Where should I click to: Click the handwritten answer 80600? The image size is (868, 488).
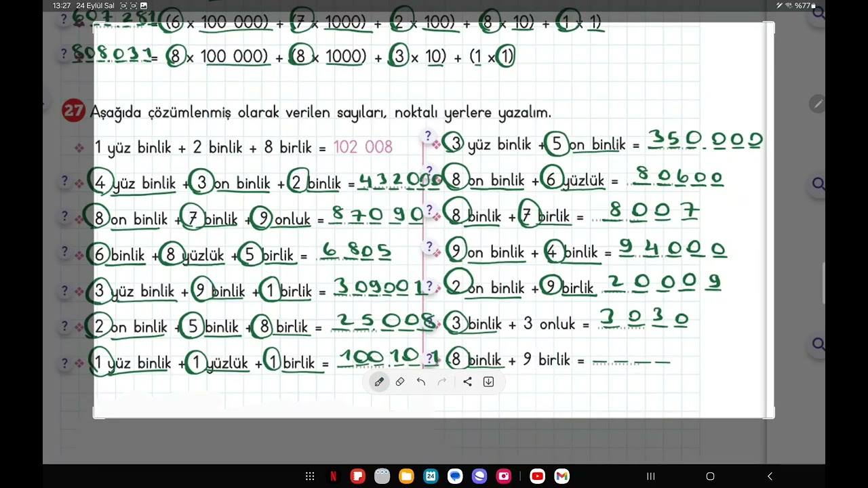pyautogui.click(x=679, y=178)
